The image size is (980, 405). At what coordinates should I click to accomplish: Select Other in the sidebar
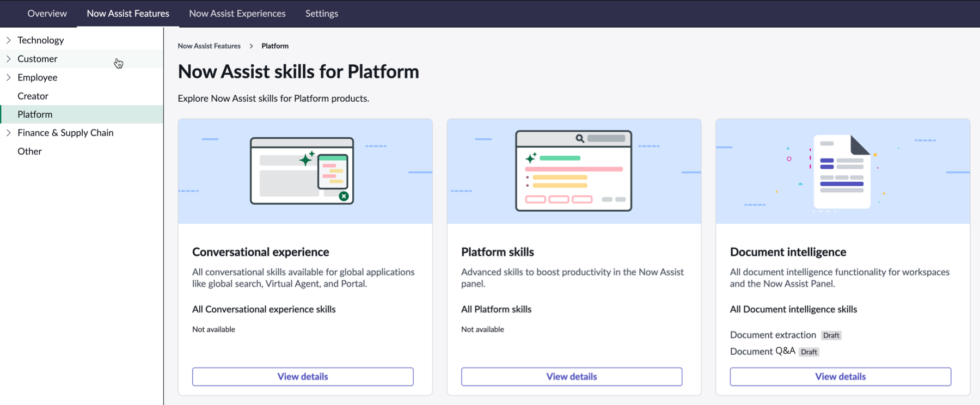tap(29, 151)
